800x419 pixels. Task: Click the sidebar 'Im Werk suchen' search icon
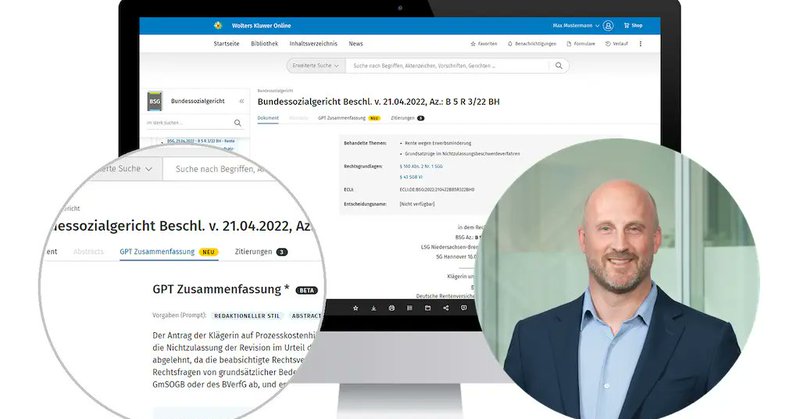point(238,123)
